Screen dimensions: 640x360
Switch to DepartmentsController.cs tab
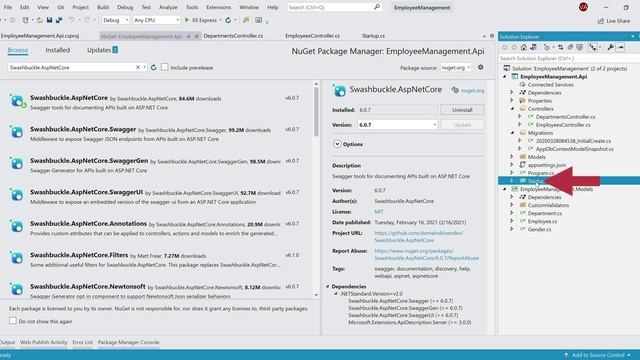[233, 36]
